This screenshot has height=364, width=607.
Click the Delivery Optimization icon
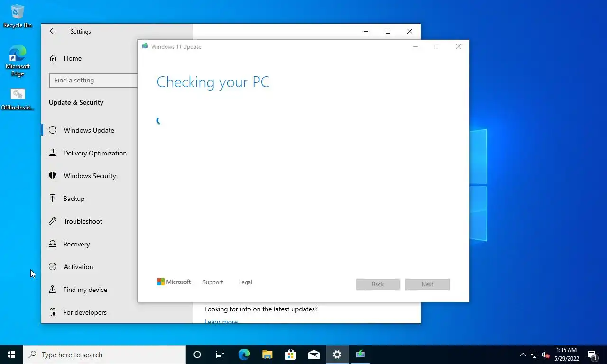pos(53,153)
